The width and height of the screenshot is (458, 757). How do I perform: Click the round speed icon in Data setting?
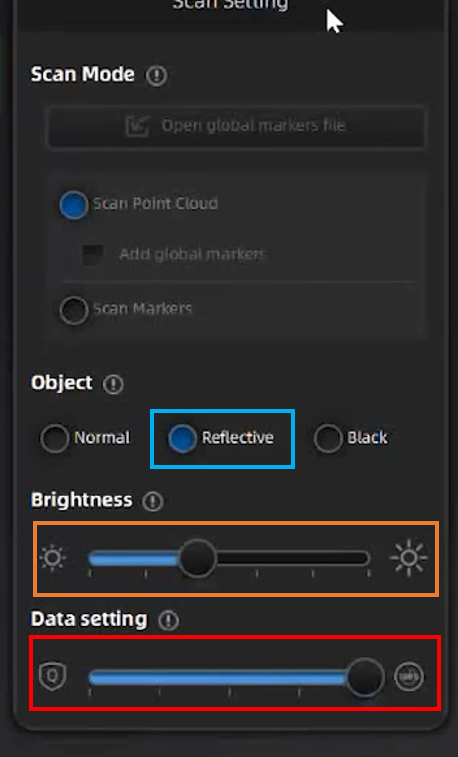click(409, 676)
